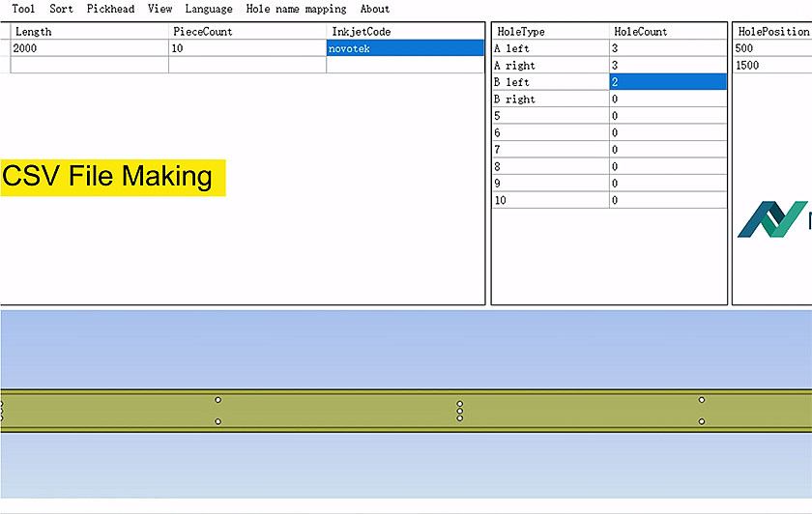Image resolution: width=812 pixels, height=514 pixels.
Task: Click the InkjetCode column header
Action: 405,32
